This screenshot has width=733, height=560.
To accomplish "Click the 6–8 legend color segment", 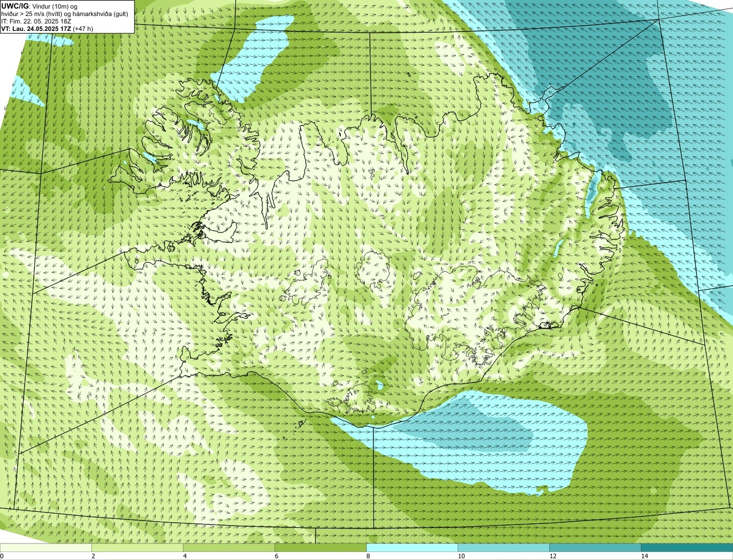I will point(321,548).
